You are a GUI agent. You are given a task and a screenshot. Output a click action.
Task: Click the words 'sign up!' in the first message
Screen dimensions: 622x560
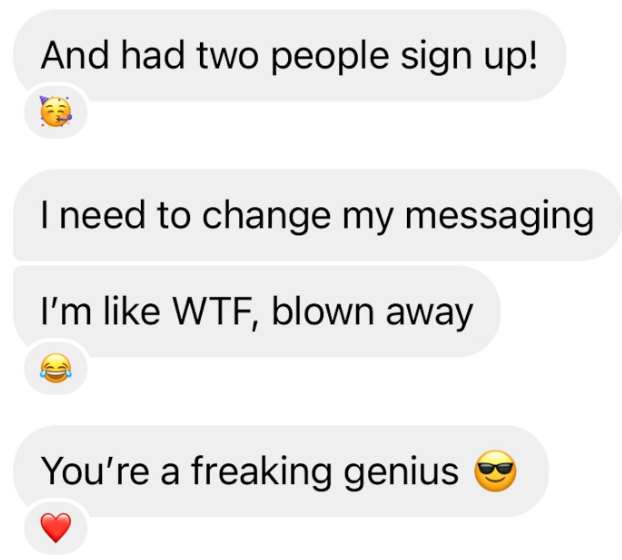469,57
